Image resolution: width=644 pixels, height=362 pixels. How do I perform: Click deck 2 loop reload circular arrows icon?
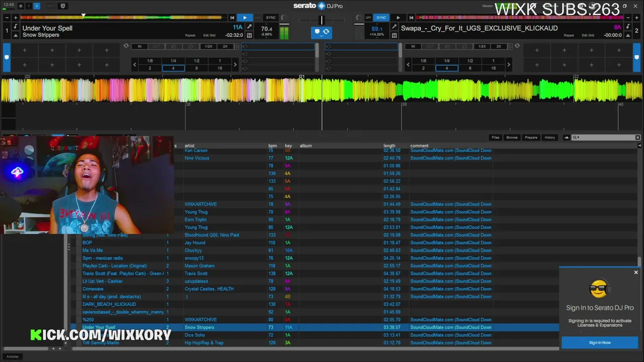click(517, 46)
